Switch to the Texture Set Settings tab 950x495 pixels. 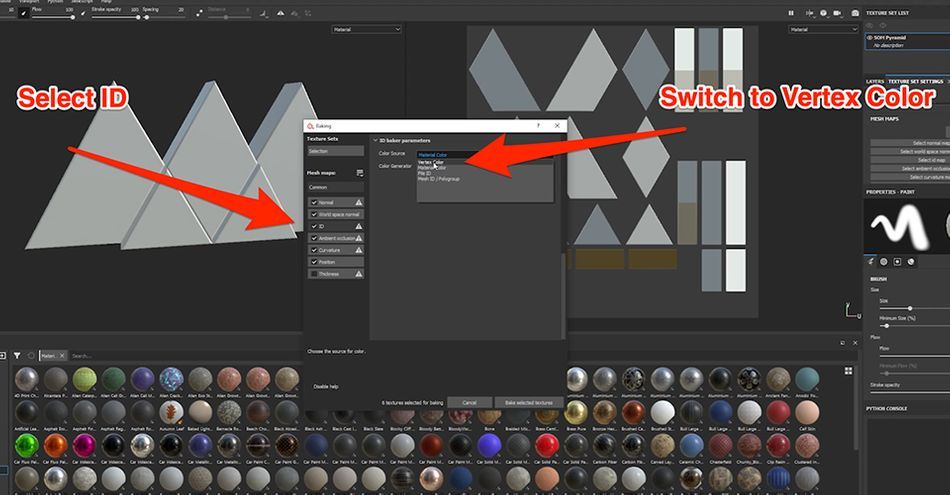point(915,81)
